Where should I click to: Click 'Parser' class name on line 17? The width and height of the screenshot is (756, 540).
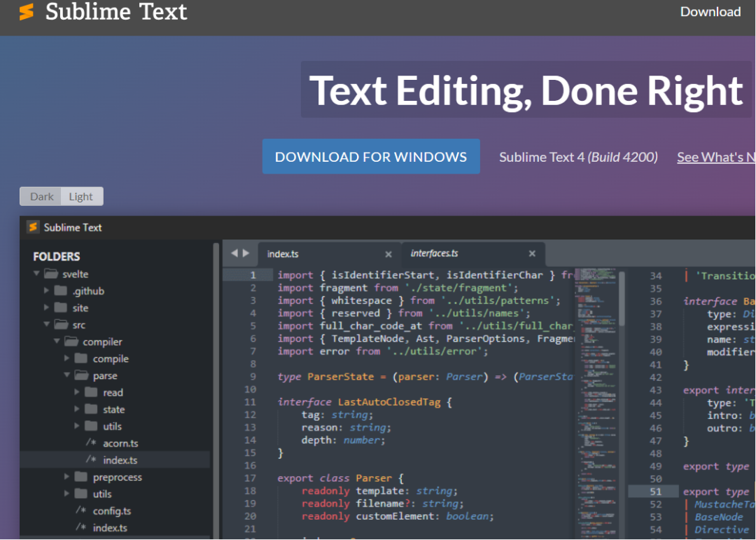[x=374, y=478]
